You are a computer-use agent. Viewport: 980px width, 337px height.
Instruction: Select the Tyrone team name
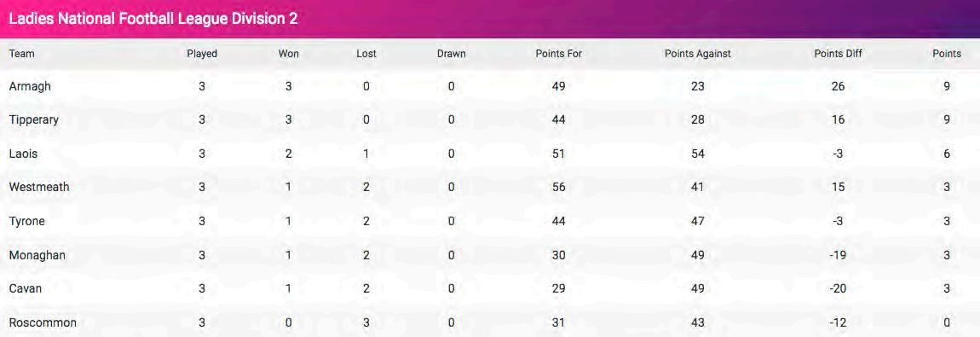click(x=27, y=221)
